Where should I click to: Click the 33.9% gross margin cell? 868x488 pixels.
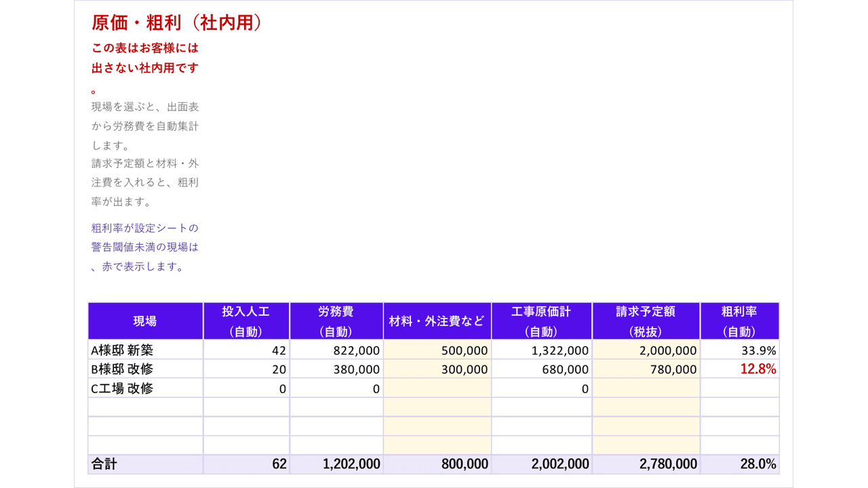click(740, 350)
